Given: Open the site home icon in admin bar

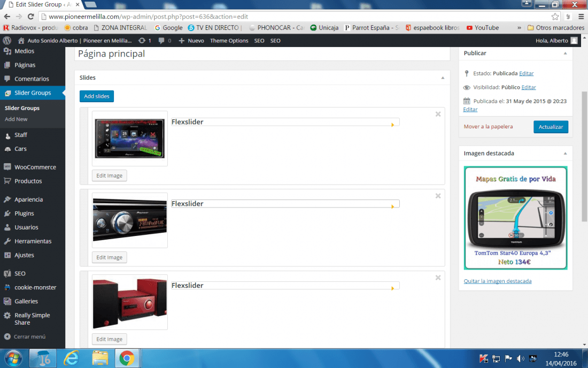Looking at the screenshot, I should point(21,41).
